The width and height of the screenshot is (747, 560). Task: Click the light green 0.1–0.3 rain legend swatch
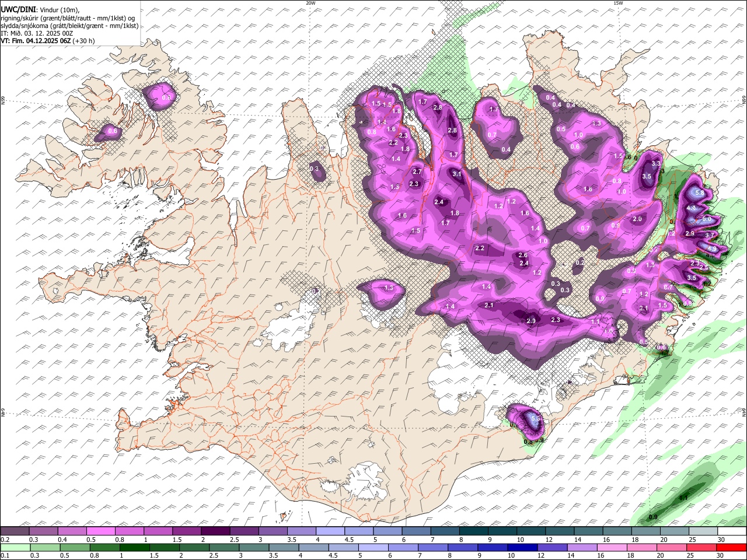pyautogui.click(x=15, y=547)
